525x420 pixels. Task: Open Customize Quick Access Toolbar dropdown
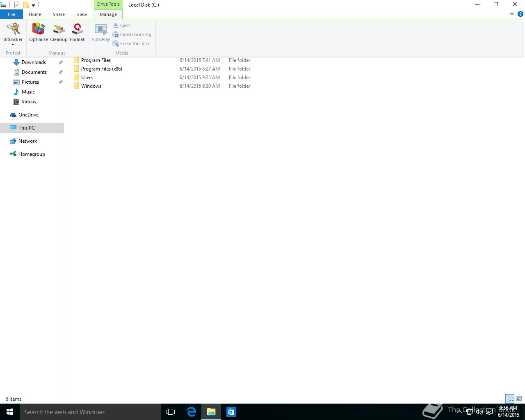[x=34, y=5]
